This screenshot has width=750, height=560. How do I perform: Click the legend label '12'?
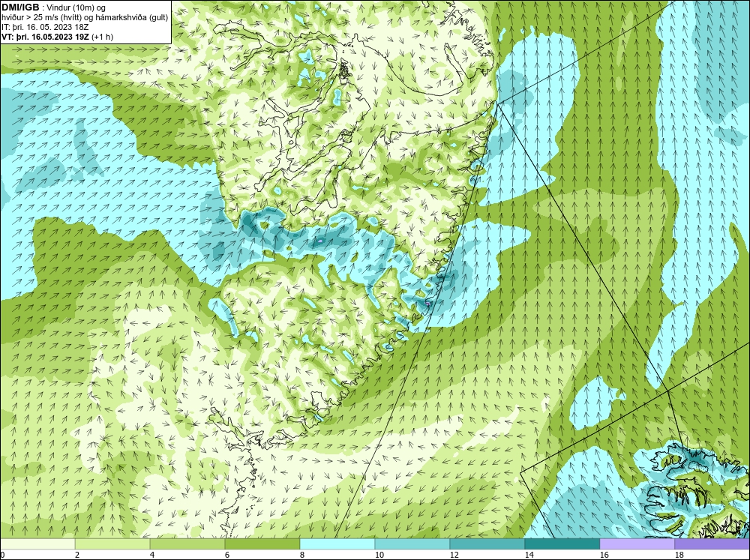pos(454,555)
